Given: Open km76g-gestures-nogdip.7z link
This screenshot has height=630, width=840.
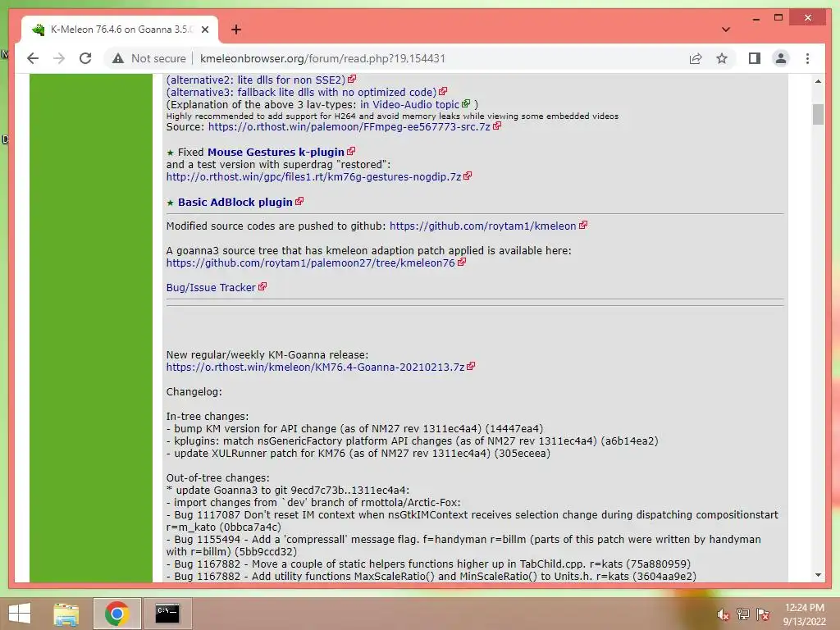Looking at the screenshot, I should [x=314, y=177].
